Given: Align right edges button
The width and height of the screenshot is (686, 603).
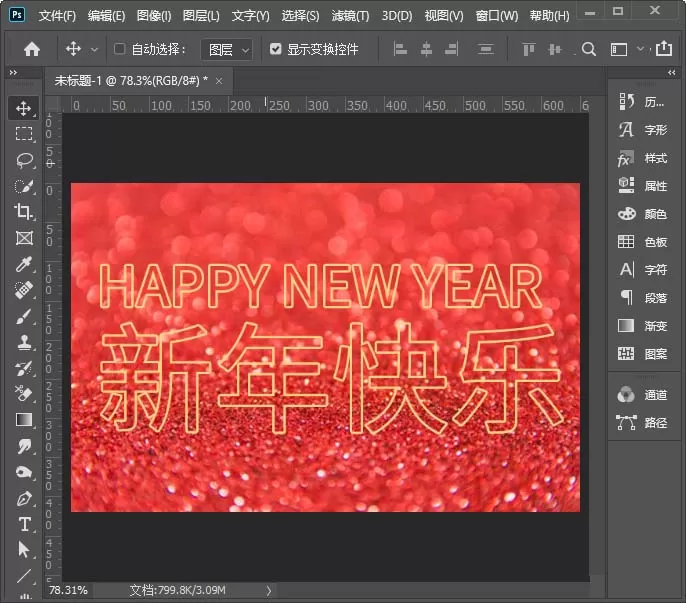Looking at the screenshot, I should (452, 49).
